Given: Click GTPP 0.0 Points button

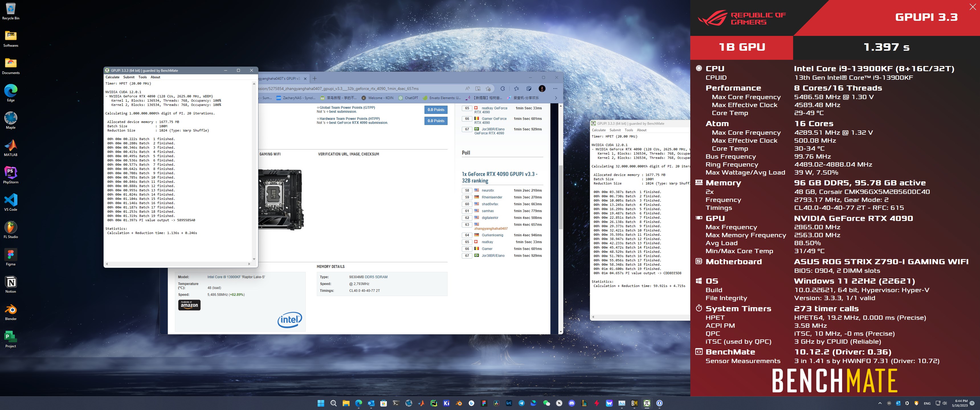Looking at the screenshot, I should tap(436, 110).
